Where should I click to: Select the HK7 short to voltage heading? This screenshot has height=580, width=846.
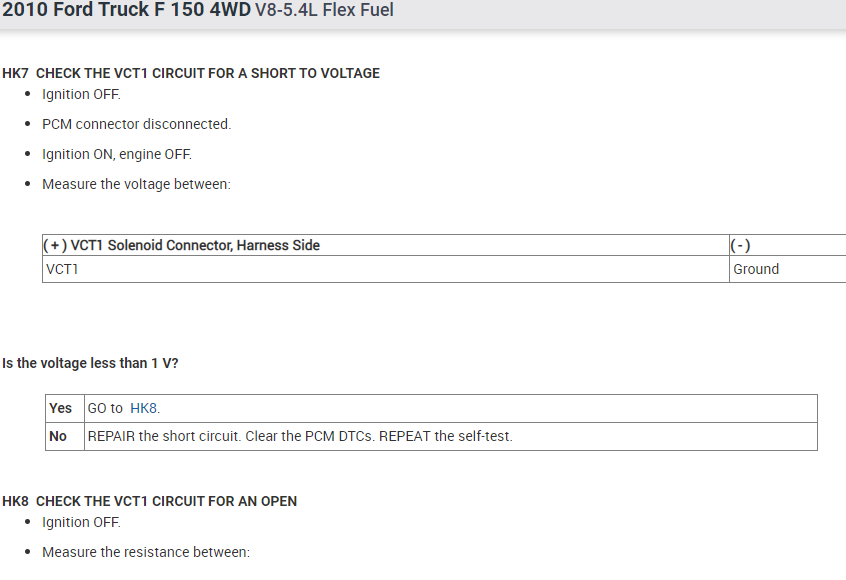191,73
